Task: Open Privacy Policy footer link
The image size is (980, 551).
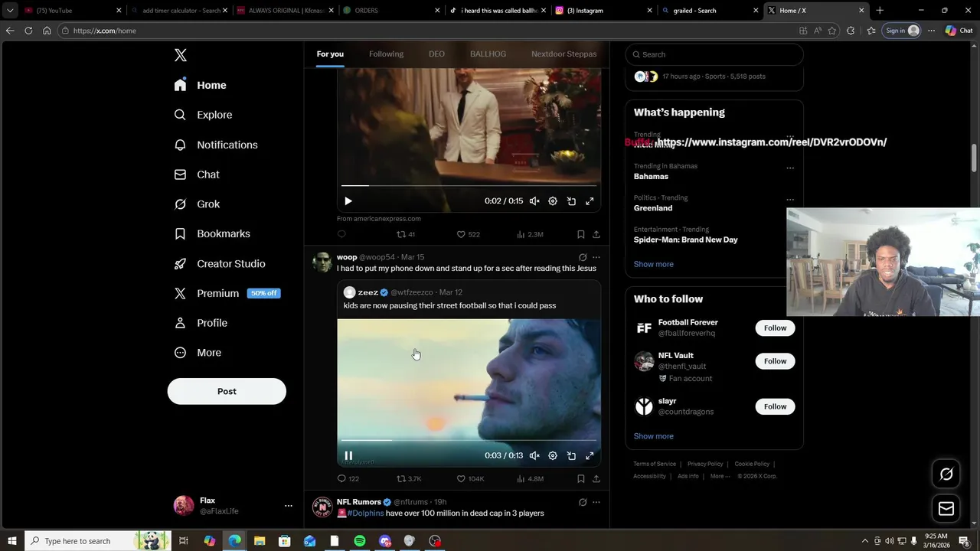Action: (x=705, y=464)
